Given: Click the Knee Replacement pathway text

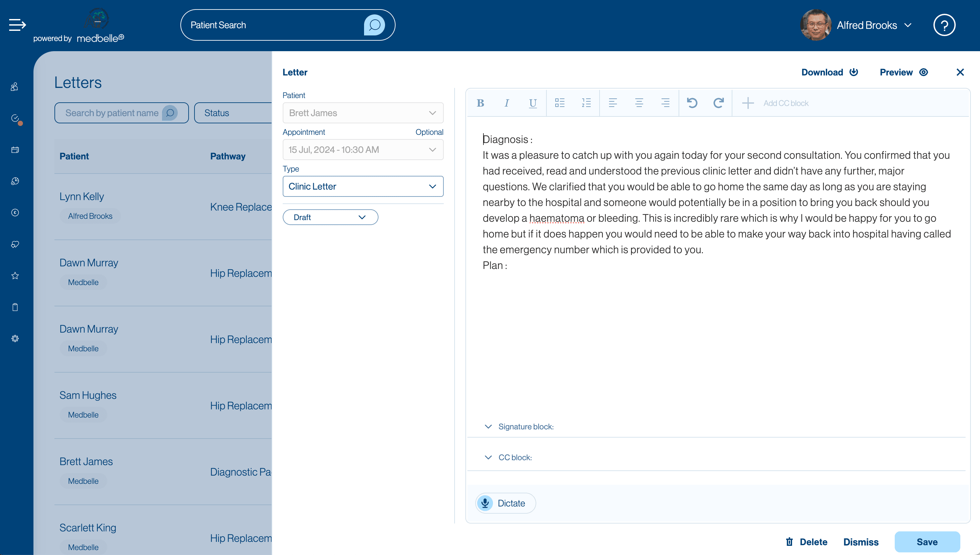Looking at the screenshot, I should pyautogui.click(x=241, y=207).
